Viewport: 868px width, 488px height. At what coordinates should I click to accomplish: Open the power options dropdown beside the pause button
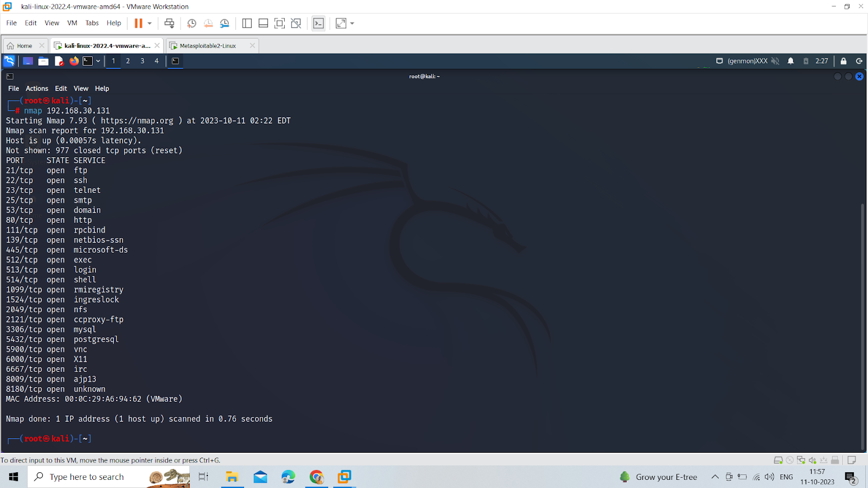coord(150,23)
